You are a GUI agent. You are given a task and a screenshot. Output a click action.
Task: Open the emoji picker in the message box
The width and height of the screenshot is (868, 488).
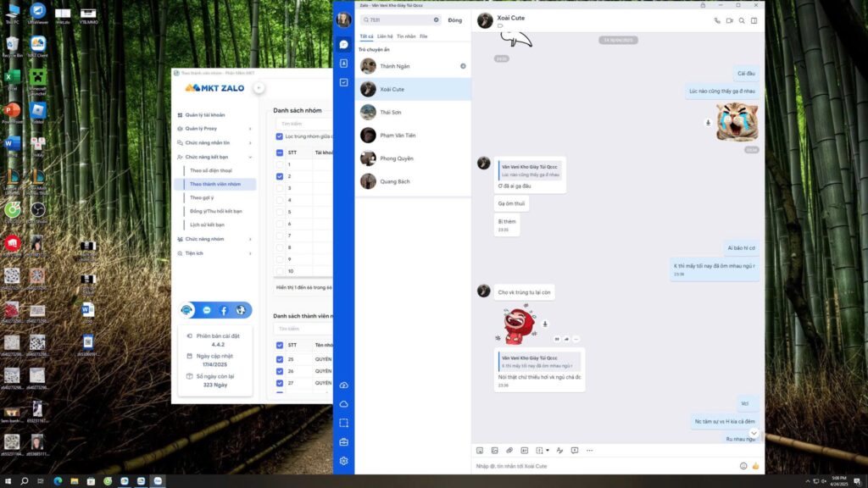(x=743, y=466)
